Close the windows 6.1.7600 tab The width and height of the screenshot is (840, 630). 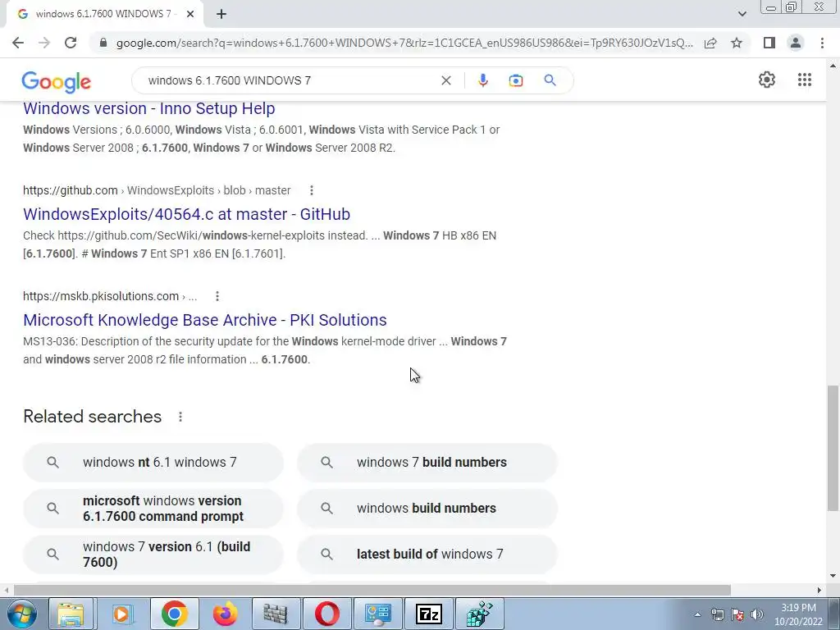click(190, 14)
